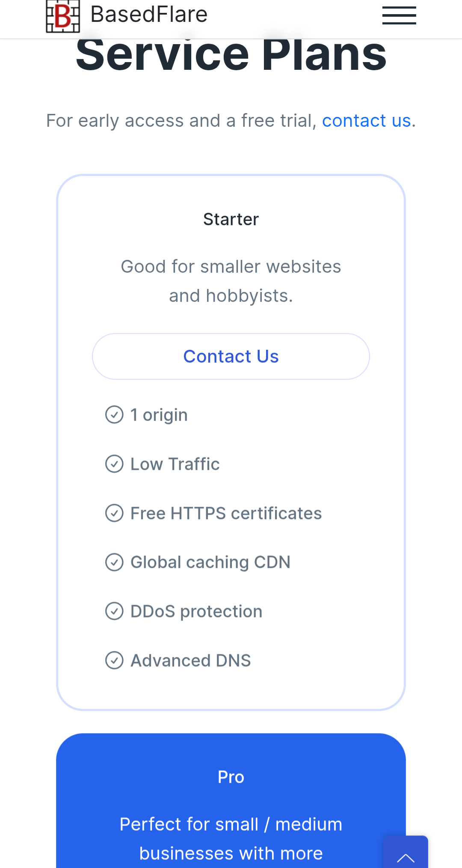Click the Starter plan description text

231,281
